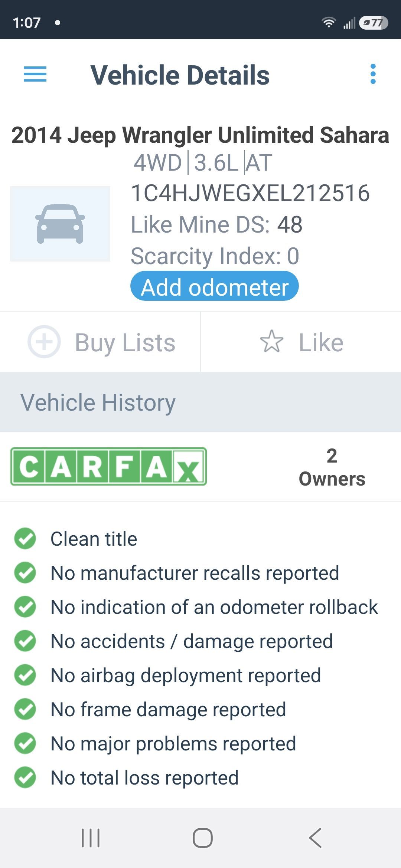Tap the Buy Lists plus icon
Viewport: 401px width, 868px height.
(x=44, y=342)
